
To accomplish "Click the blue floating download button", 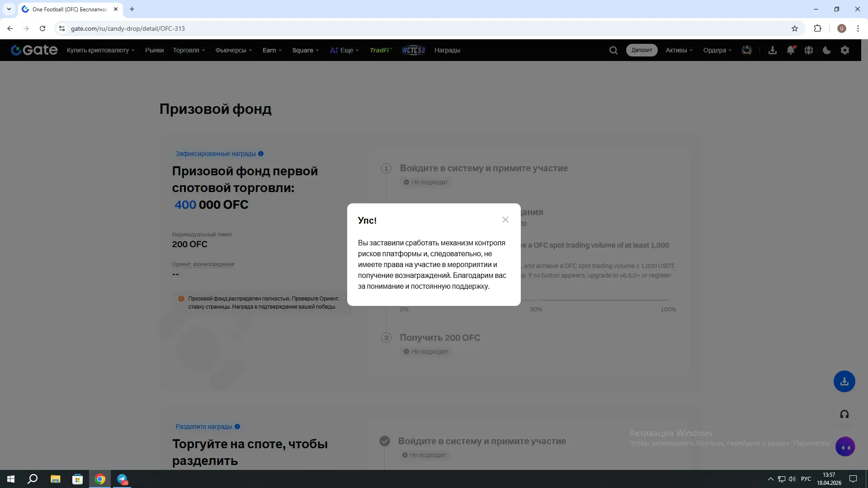I will (844, 381).
